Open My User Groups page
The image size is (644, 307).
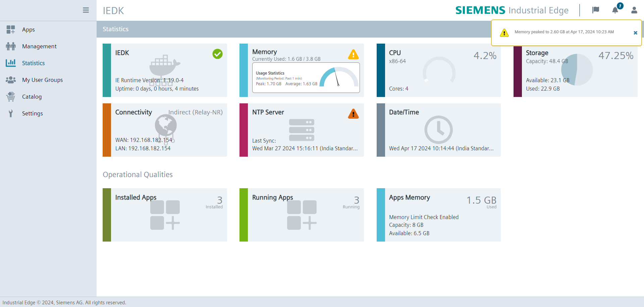(42, 80)
